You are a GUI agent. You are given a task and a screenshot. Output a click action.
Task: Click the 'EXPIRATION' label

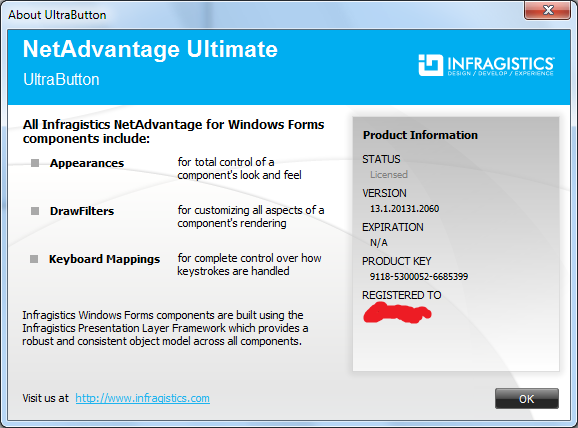click(x=393, y=227)
